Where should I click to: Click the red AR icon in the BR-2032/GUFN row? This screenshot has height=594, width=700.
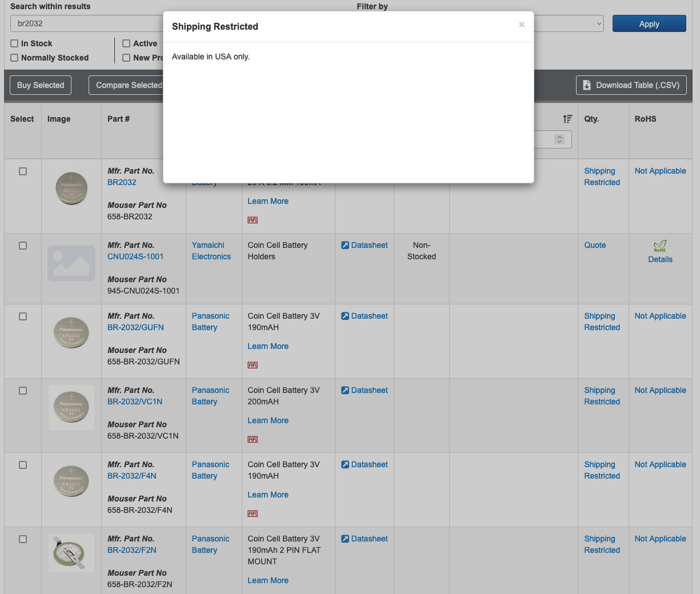coord(253,365)
